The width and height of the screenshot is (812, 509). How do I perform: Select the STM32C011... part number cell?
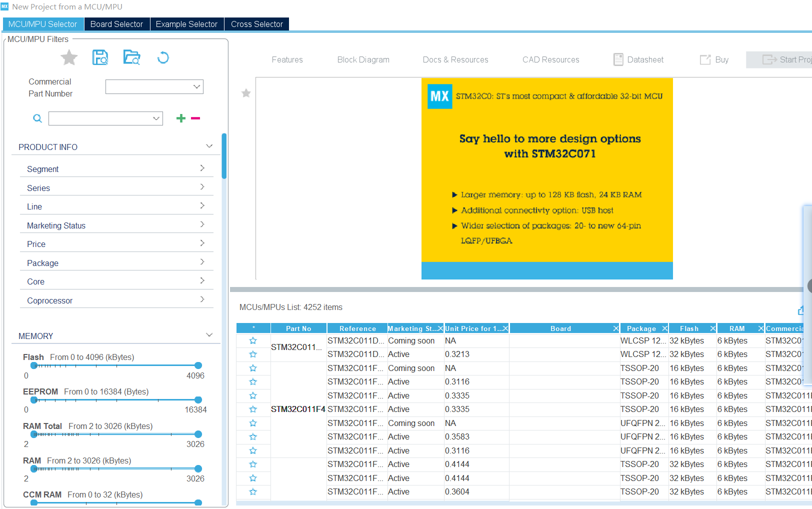click(x=298, y=347)
